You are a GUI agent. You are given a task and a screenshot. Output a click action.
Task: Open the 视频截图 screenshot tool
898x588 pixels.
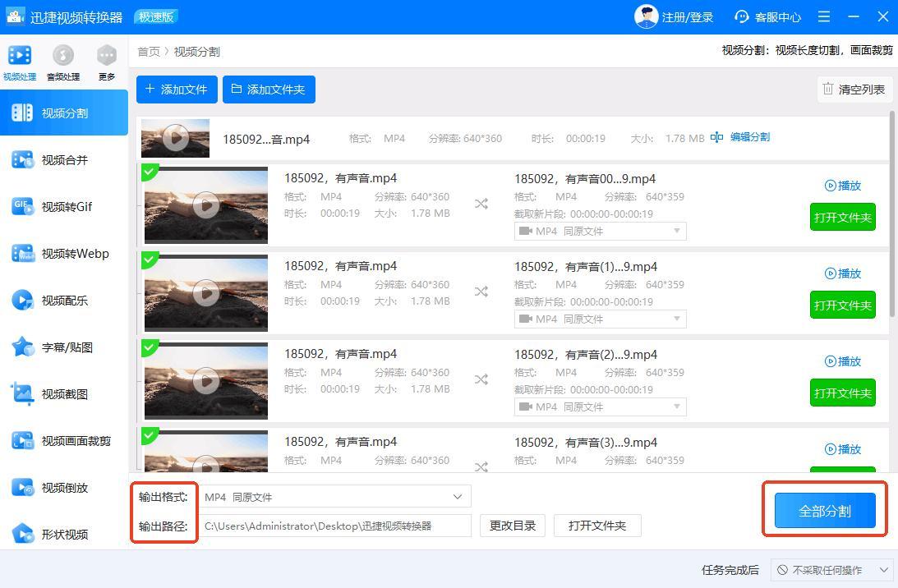pos(63,394)
